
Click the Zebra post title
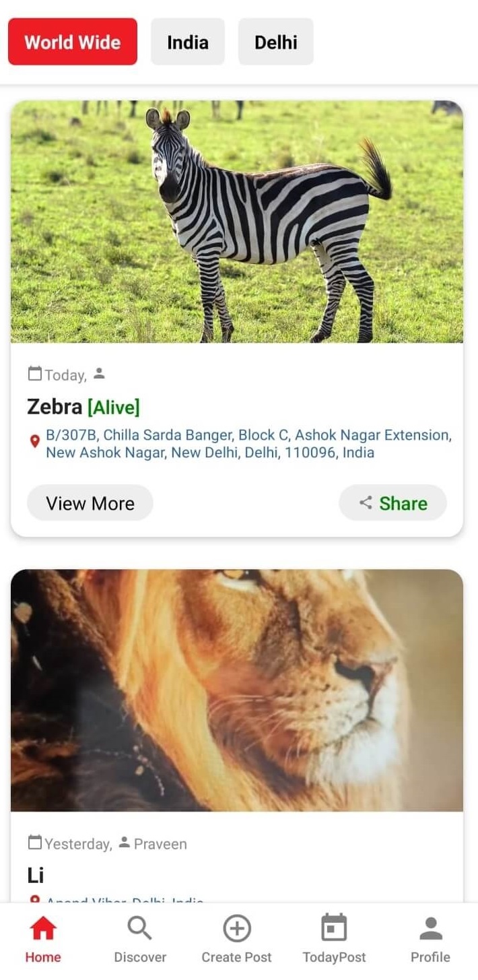pyautogui.click(x=55, y=407)
